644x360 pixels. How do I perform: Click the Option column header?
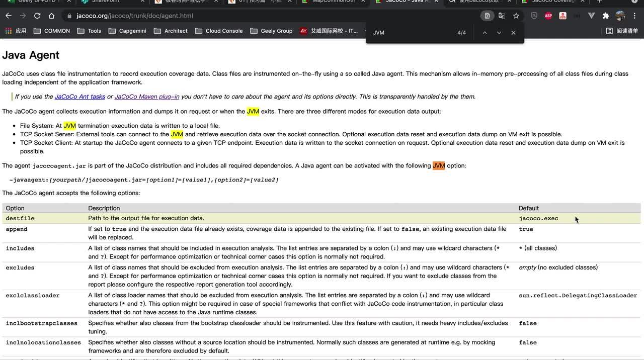click(15, 208)
